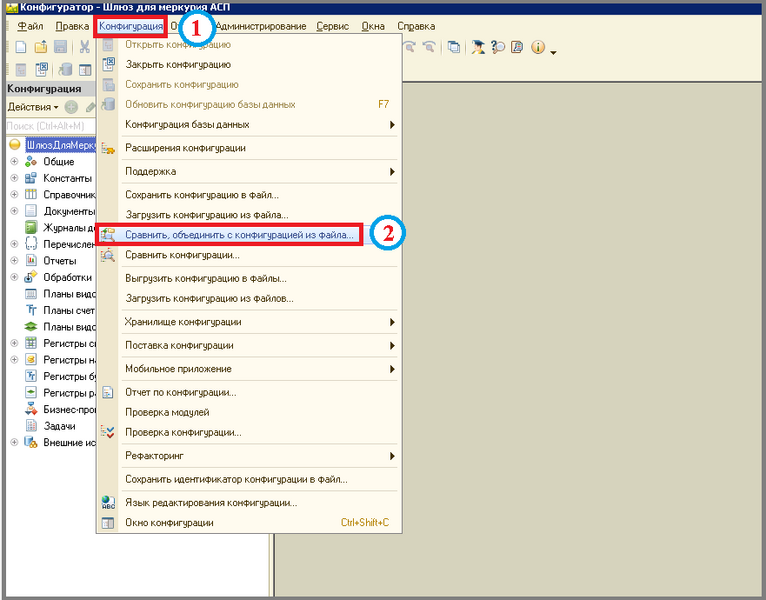Choose Язык редактирования конфигурации...

(249, 503)
